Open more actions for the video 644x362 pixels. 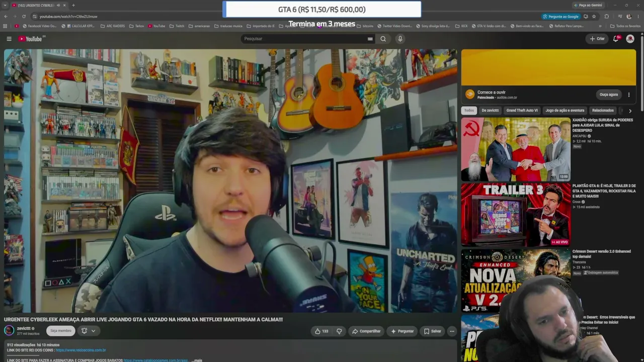tap(452, 331)
